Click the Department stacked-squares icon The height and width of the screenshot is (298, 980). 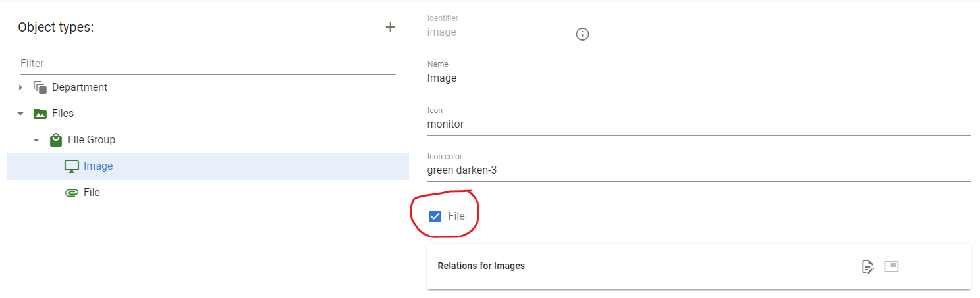point(40,87)
